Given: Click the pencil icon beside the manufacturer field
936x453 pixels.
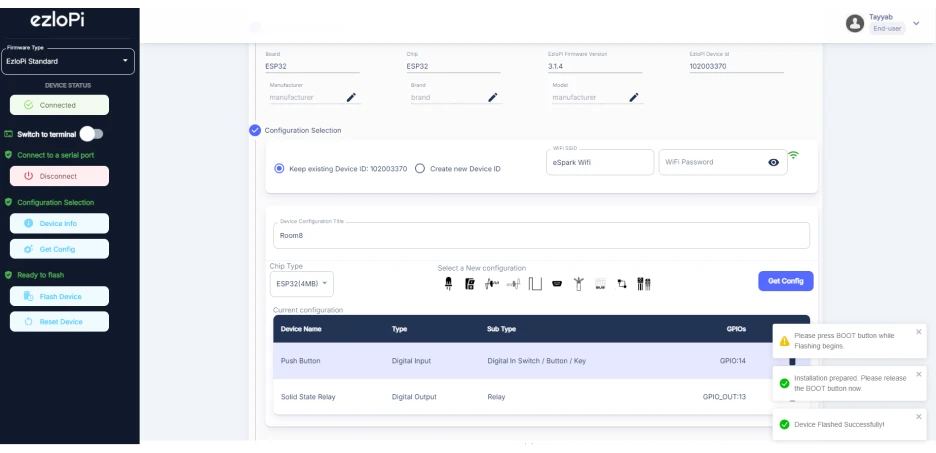Looking at the screenshot, I should (x=351, y=97).
